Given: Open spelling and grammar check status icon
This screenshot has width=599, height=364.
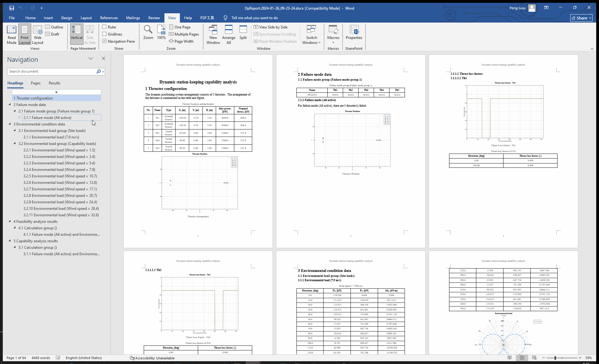Looking at the screenshot, I should click(58, 358).
